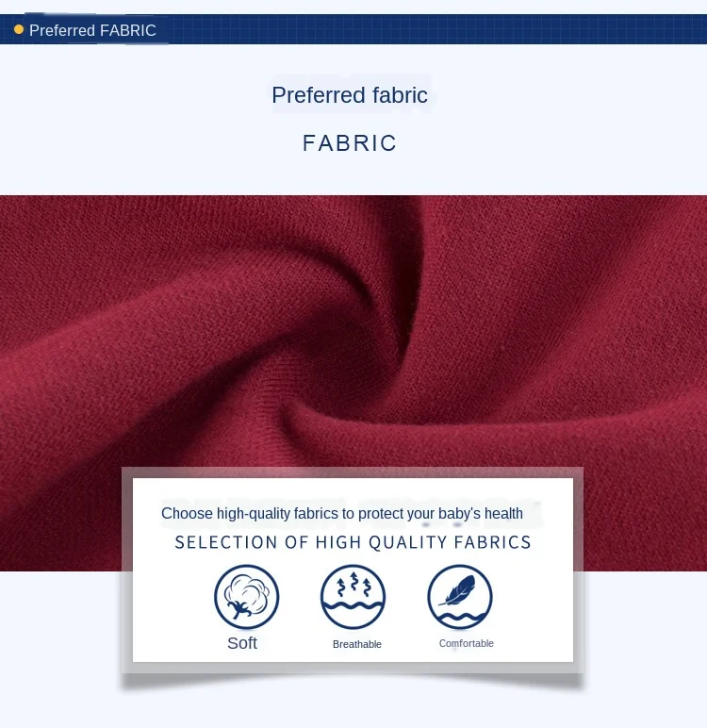Click the spaced 'FABRIC' subtitle
Image resolution: width=707 pixels, height=728 pixels.
[x=350, y=143]
